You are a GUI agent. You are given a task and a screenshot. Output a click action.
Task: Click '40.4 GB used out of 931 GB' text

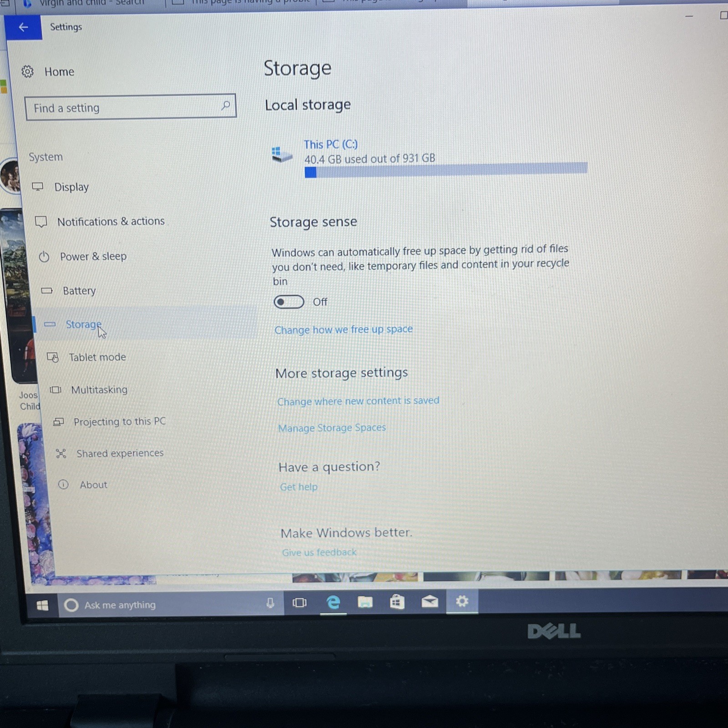[369, 159]
